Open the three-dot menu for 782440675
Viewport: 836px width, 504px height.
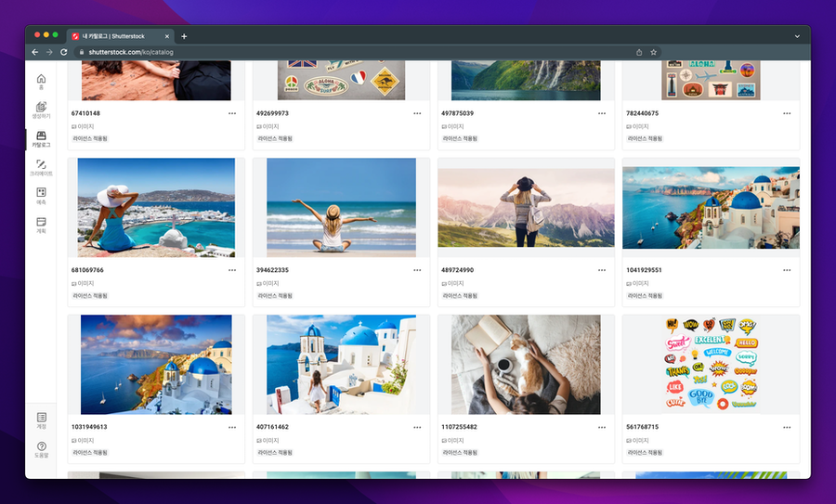click(x=787, y=113)
